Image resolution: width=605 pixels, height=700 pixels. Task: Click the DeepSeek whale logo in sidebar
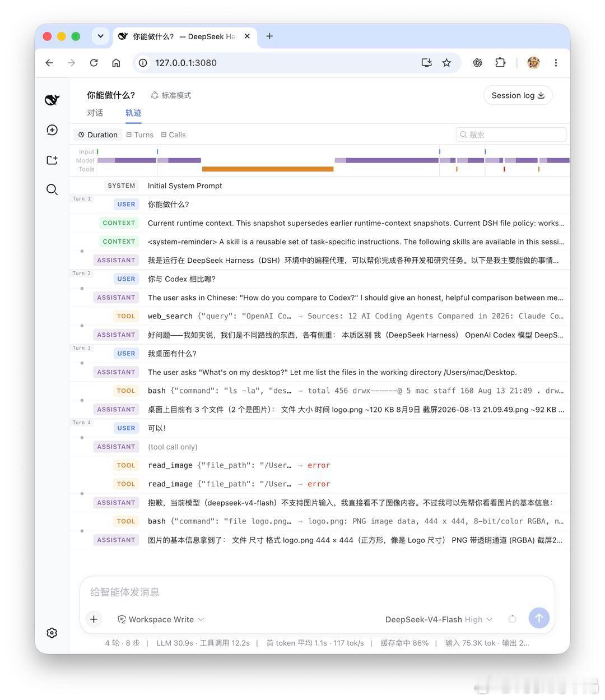click(x=52, y=100)
